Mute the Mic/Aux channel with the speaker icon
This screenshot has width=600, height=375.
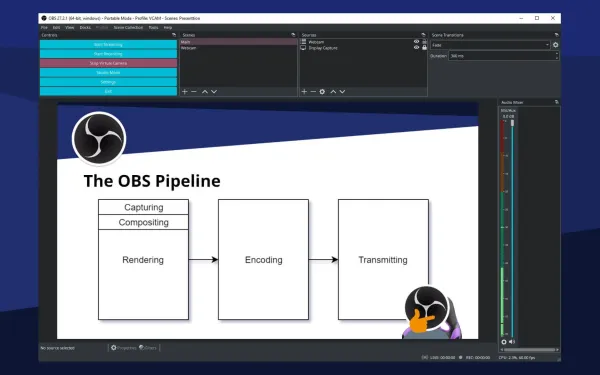pyautogui.click(x=512, y=342)
